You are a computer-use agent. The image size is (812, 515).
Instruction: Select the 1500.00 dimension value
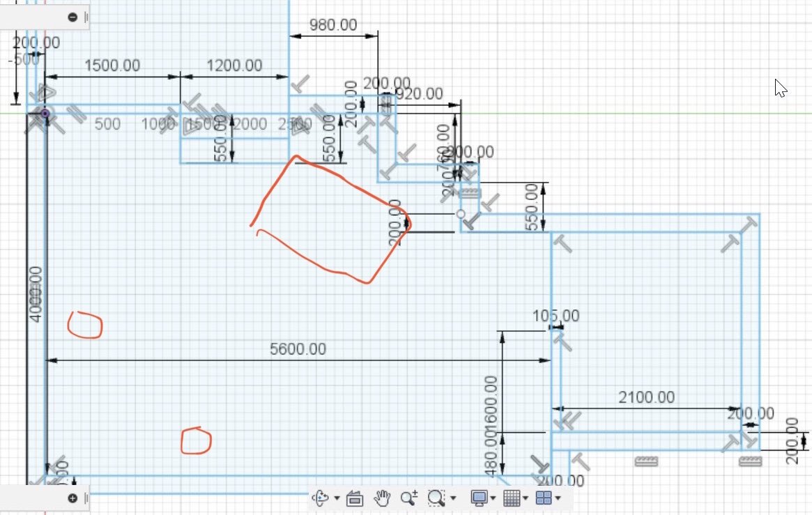click(112, 66)
